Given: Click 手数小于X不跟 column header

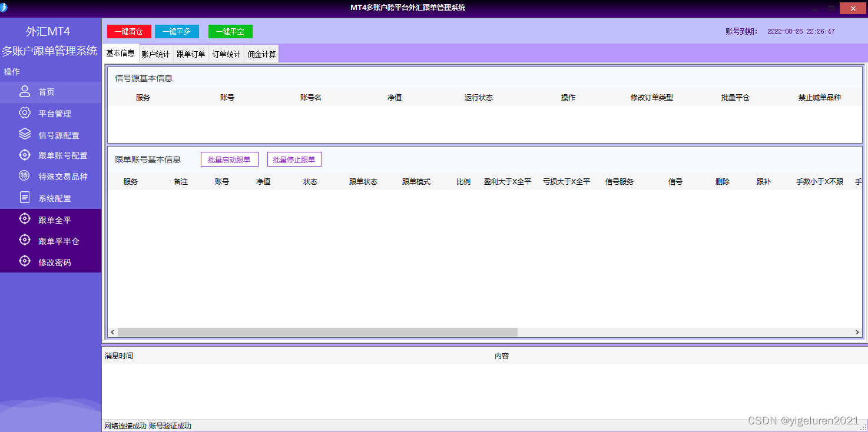Looking at the screenshot, I should pos(820,182).
